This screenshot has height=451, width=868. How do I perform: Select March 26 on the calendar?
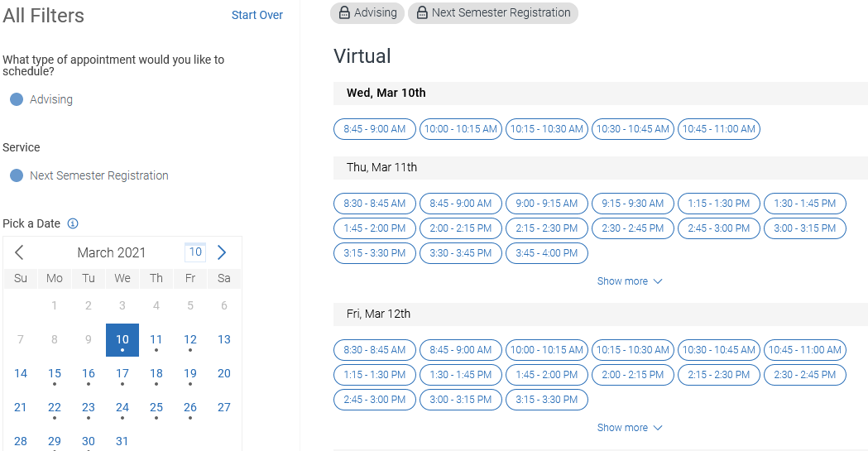point(190,407)
